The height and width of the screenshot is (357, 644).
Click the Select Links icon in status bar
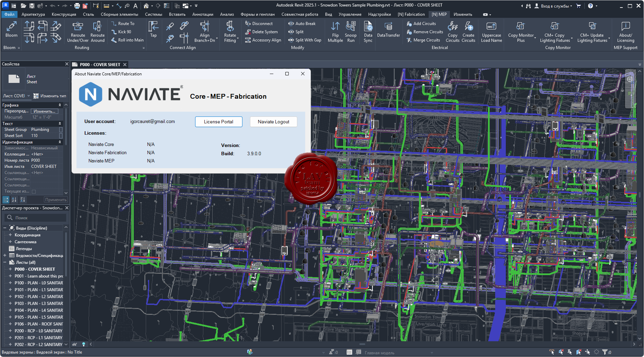click(x=552, y=352)
